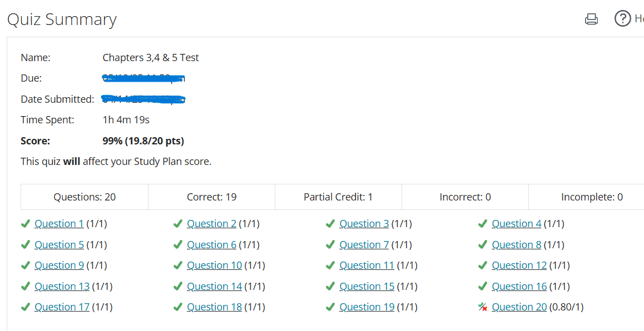Click the green checkmark beside Question 10
This screenshot has height=331, width=644.
point(177,265)
